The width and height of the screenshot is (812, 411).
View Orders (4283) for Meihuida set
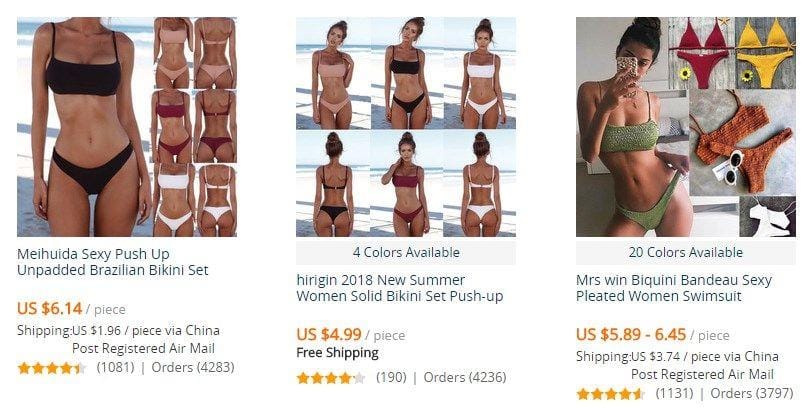tap(193, 368)
